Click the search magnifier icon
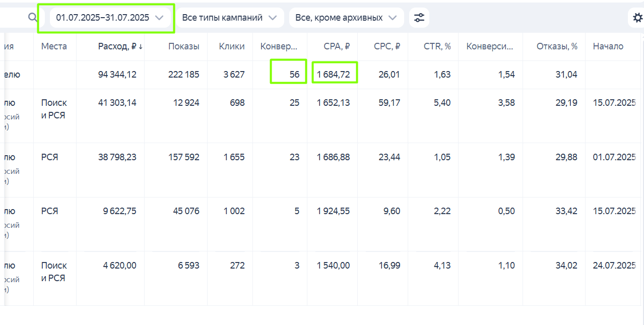 tap(33, 18)
